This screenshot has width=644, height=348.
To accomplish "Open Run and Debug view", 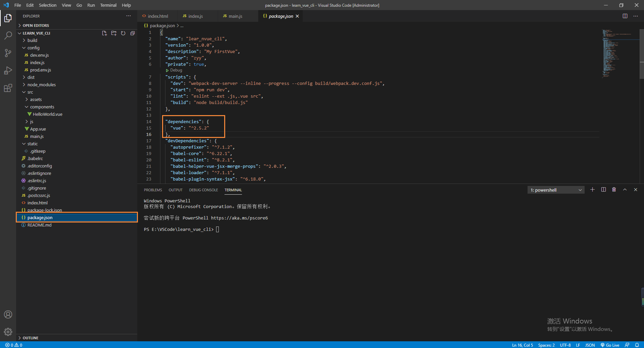I will pos(8,70).
